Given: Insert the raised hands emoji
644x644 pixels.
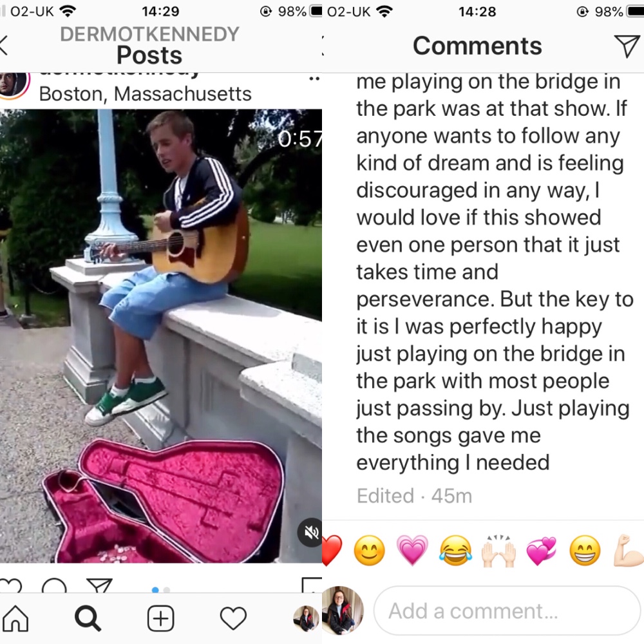Looking at the screenshot, I should coord(498,551).
